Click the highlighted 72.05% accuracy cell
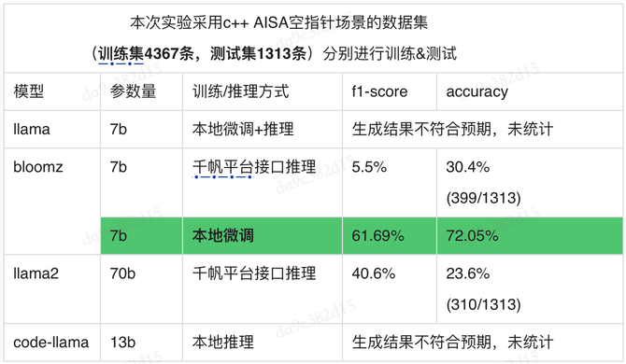Image resolution: width=626 pixels, height=364 pixels. (530, 235)
